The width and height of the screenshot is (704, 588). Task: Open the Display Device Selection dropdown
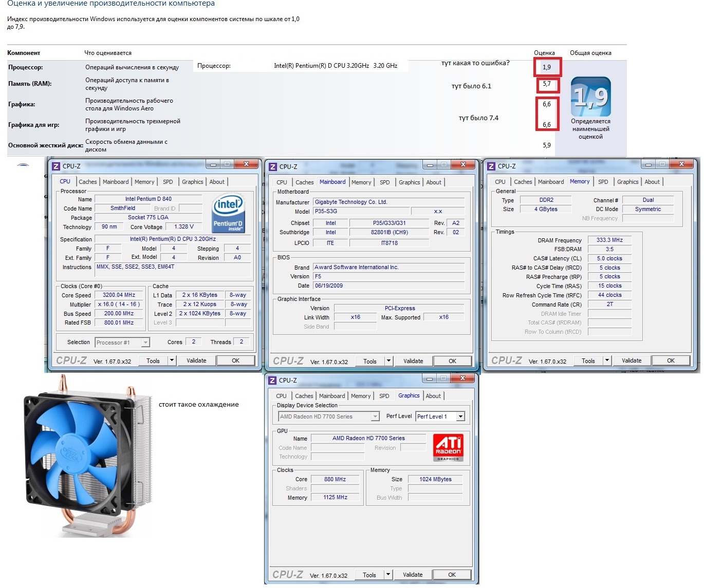[x=329, y=416]
